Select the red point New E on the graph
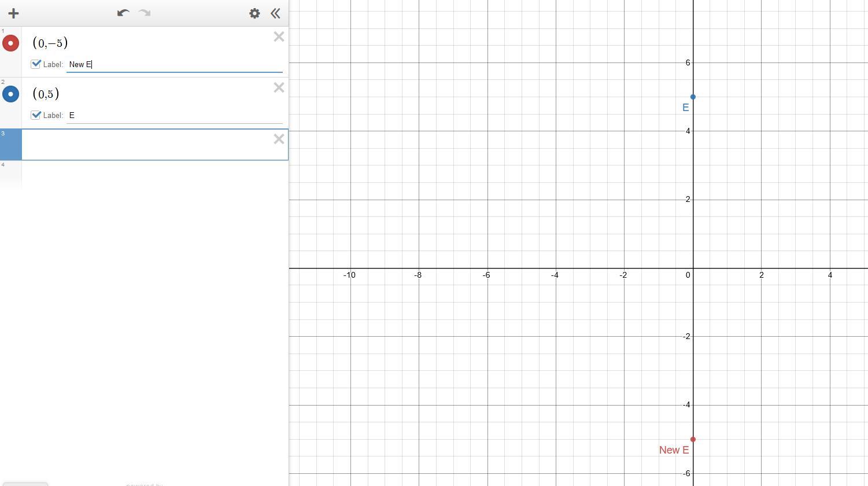 [x=693, y=439]
